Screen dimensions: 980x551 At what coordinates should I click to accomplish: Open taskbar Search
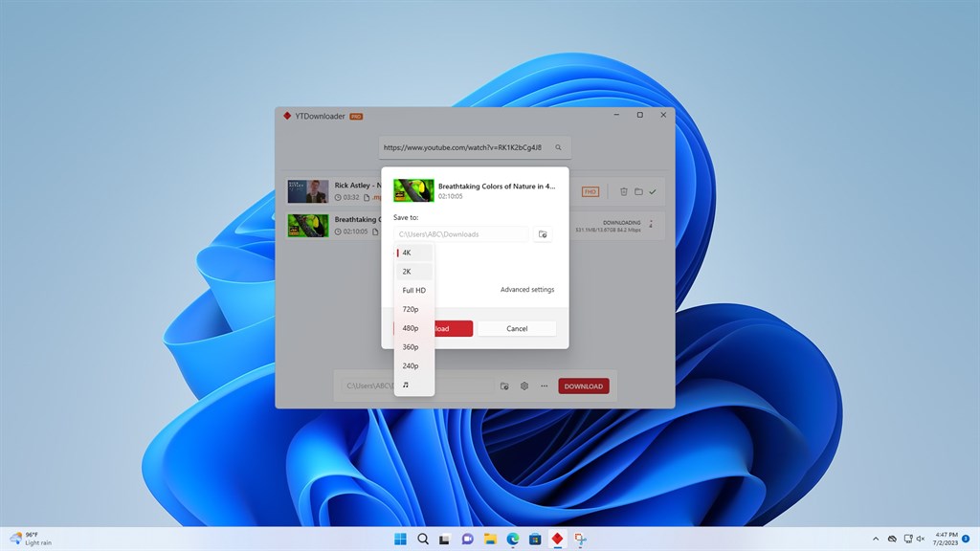(x=423, y=539)
